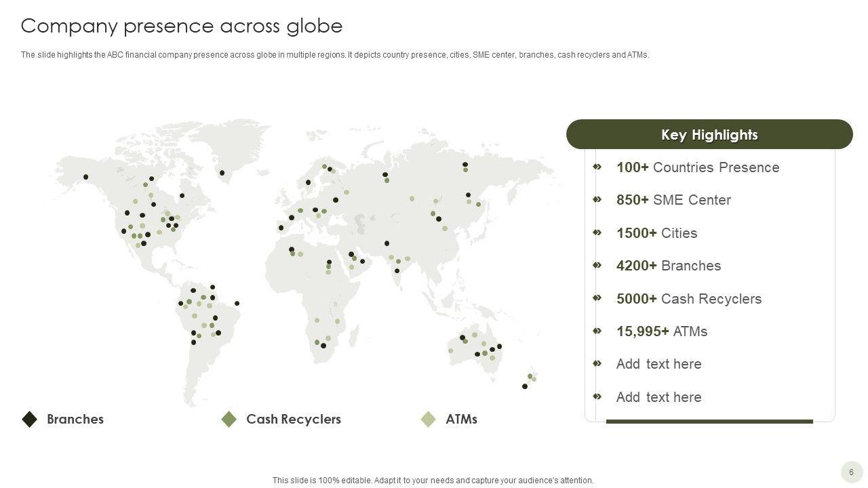Click the bullet arrow beside 15,995+ ATMs
Screen dimensions: 868x488
click(597, 331)
